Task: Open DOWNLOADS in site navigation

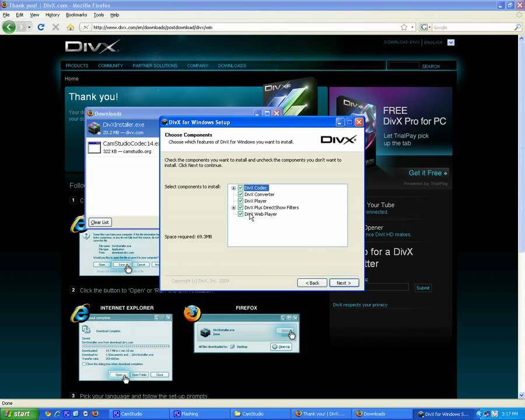Action: coord(232,66)
